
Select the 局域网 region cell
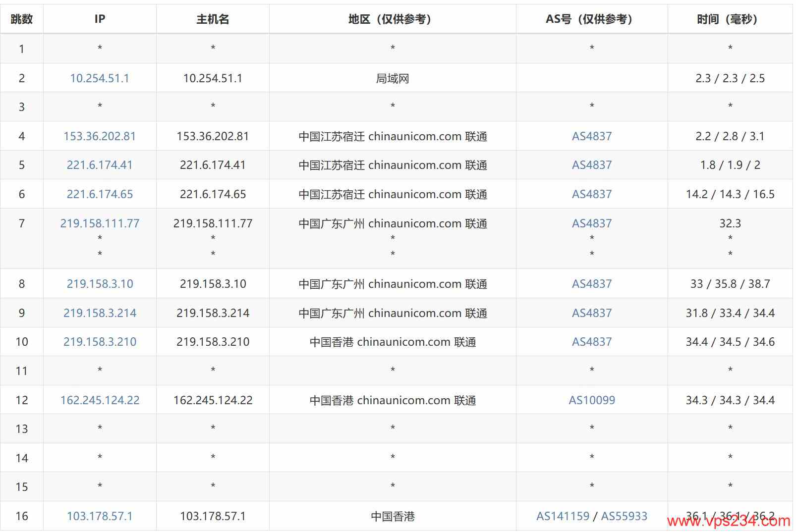(x=393, y=78)
